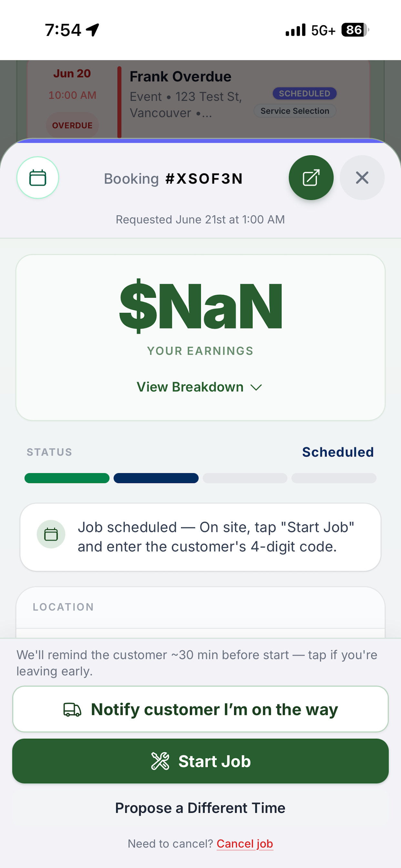Tap the cellular signal bars icon
401x868 pixels.
point(295,30)
